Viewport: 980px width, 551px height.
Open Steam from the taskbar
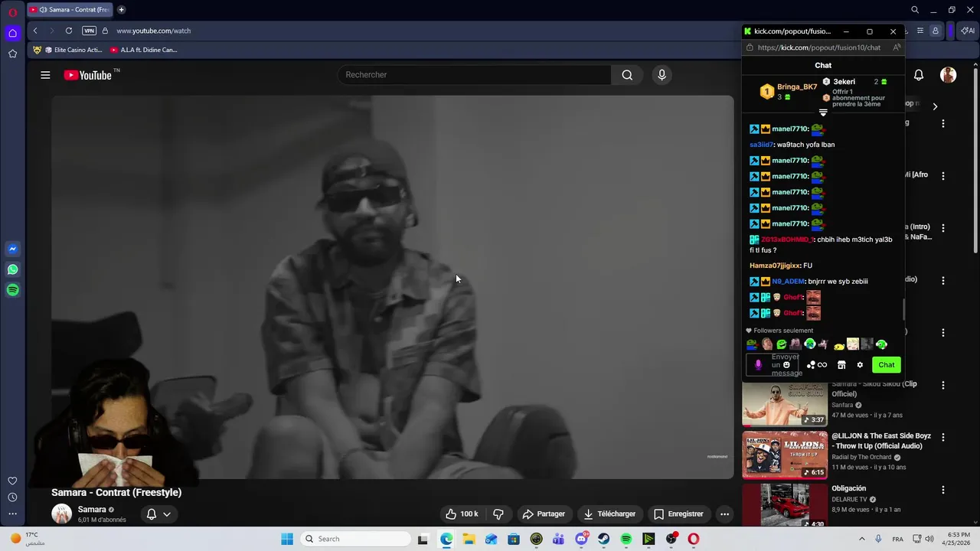pyautogui.click(x=604, y=539)
